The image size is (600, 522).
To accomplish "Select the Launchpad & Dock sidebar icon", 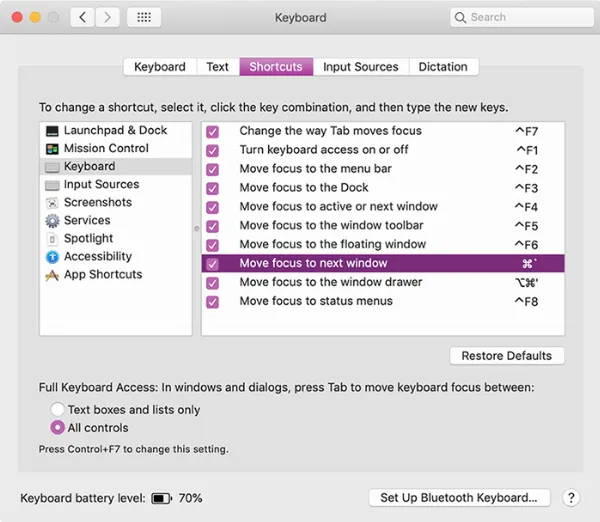I will (x=53, y=131).
